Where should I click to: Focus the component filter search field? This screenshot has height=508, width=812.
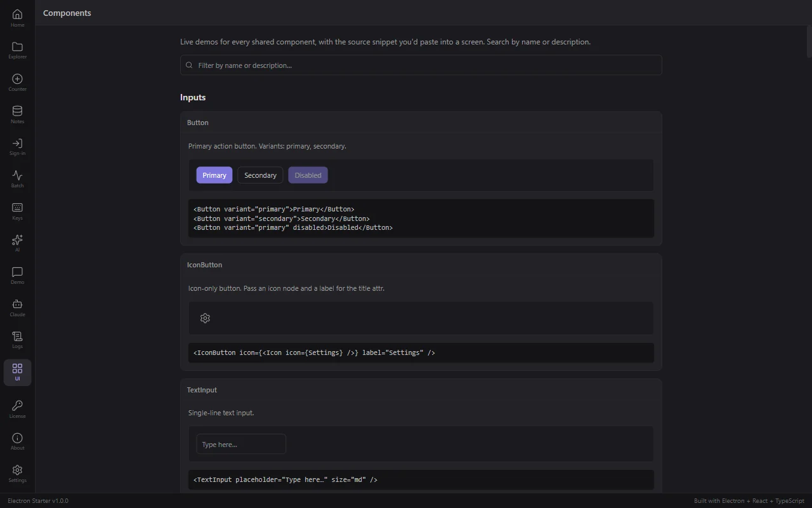click(421, 65)
